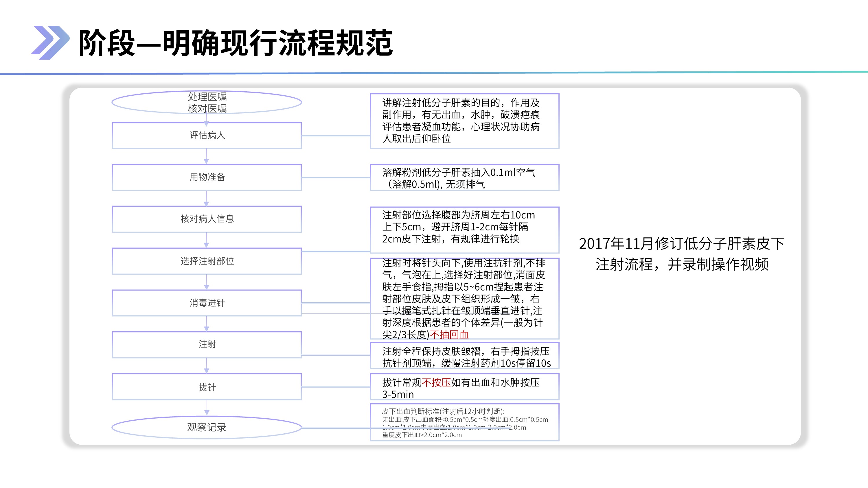
Task: Select text box starting 讲解注射低分子肝素的目的
Action: 464,121
